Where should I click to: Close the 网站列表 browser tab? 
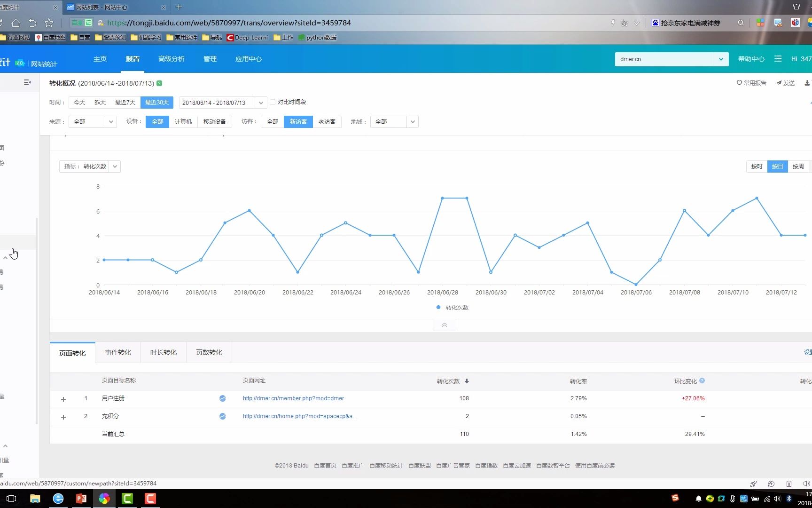(x=164, y=8)
